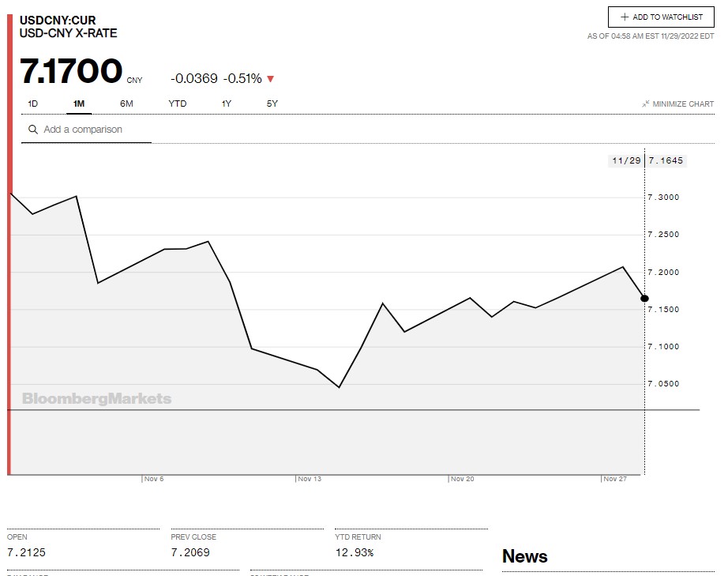
Task: Click the red down-triangle change indicator
Action: 271,79
